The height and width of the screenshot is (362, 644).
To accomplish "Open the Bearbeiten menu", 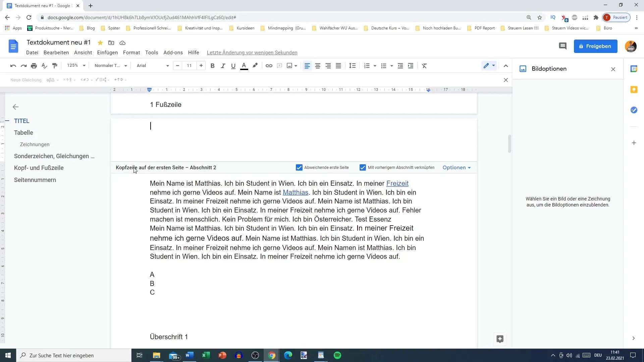I will (x=56, y=53).
